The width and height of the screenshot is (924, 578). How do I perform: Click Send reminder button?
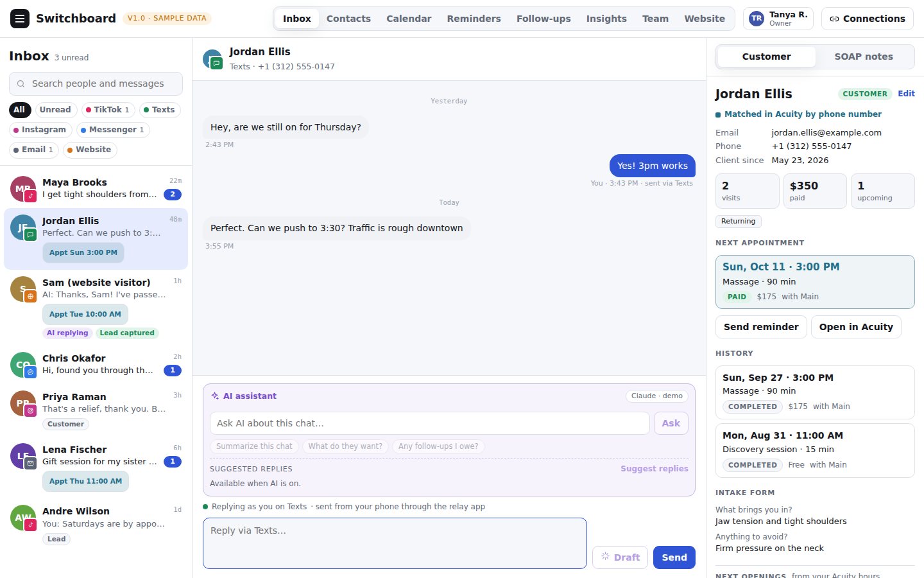point(761,327)
